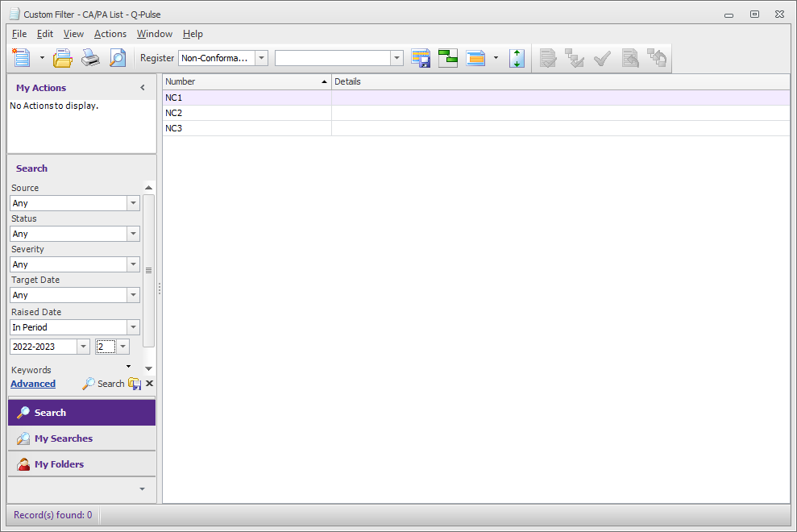Click search panel scroll up arrow
The height and width of the screenshot is (532, 797).
pos(148,188)
